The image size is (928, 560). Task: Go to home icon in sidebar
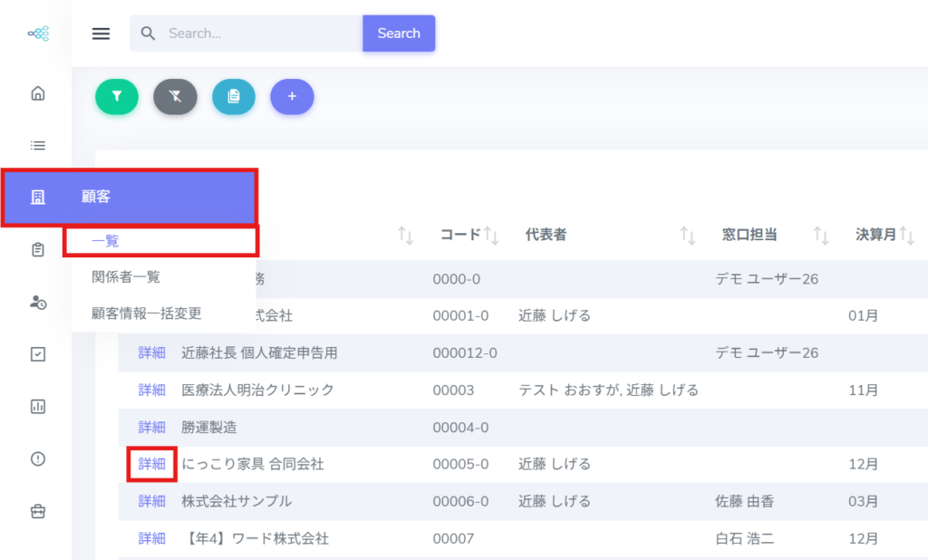pos(38,93)
